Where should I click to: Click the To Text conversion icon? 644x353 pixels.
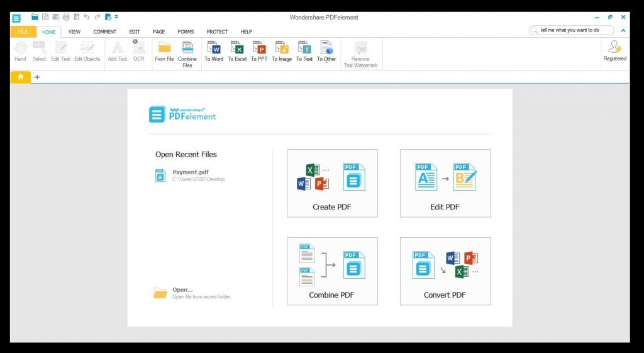[304, 52]
